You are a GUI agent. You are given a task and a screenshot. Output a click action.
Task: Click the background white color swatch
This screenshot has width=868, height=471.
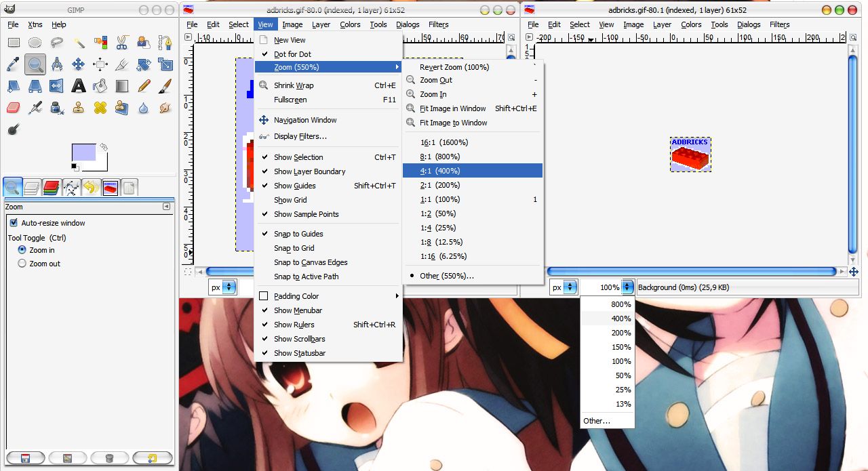100,164
